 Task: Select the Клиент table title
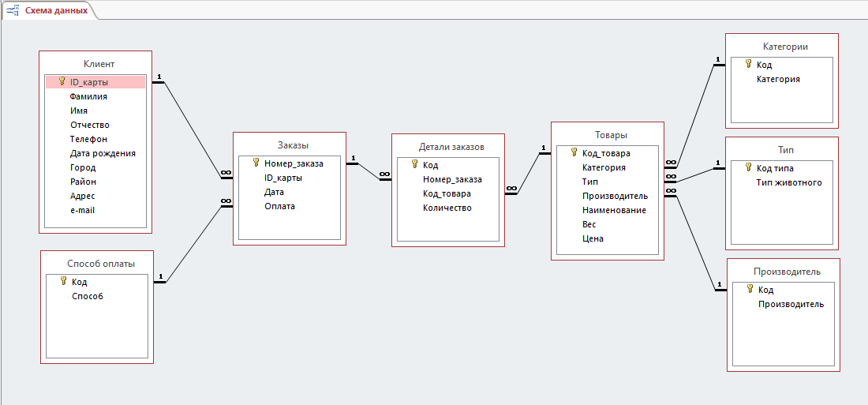pos(99,64)
